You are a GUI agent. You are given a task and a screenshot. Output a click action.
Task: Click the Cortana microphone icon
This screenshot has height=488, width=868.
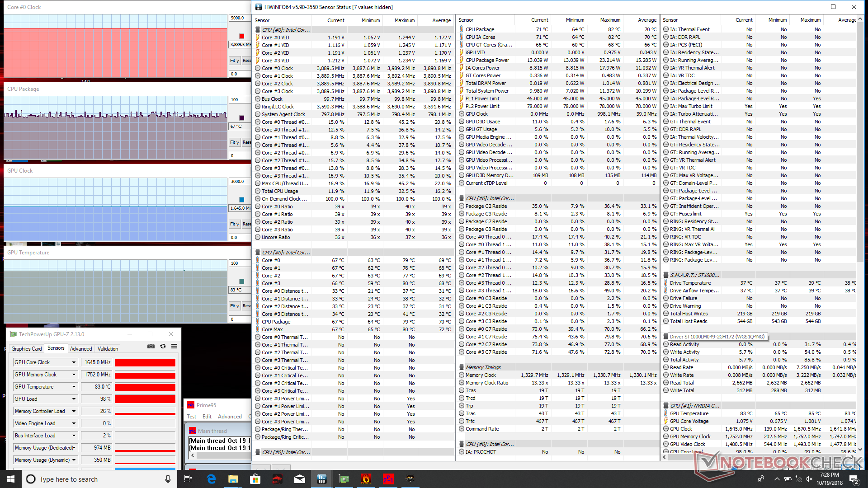[168, 479]
